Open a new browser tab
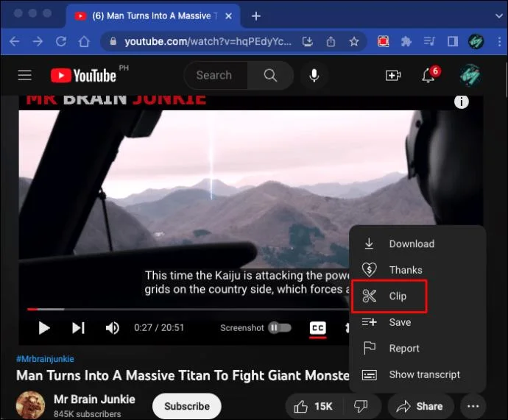Viewport: 508px width, 420px height. [x=256, y=16]
